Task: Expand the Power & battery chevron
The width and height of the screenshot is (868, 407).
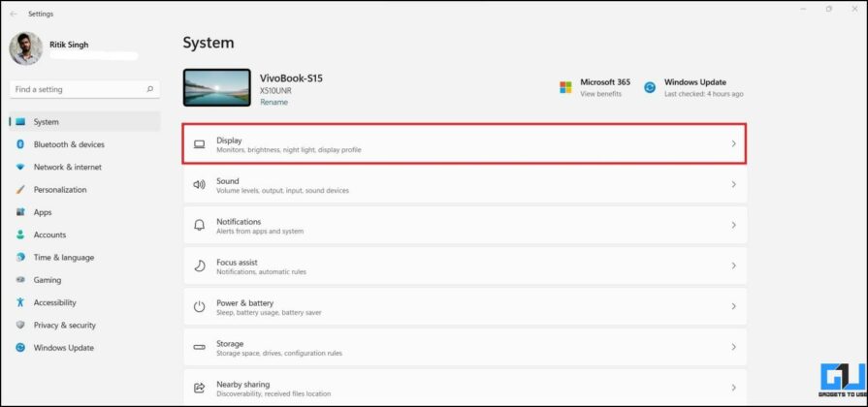Action: tap(733, 306)
